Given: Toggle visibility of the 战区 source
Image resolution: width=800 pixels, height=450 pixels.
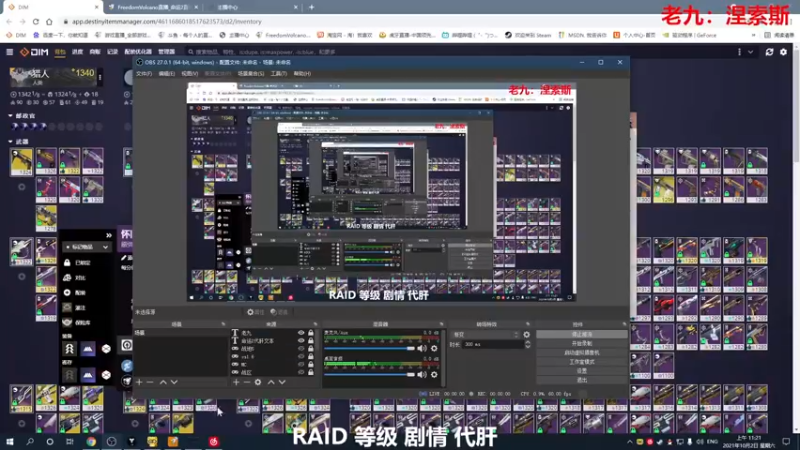Looking at the screenshot, I should coord(301,372).
